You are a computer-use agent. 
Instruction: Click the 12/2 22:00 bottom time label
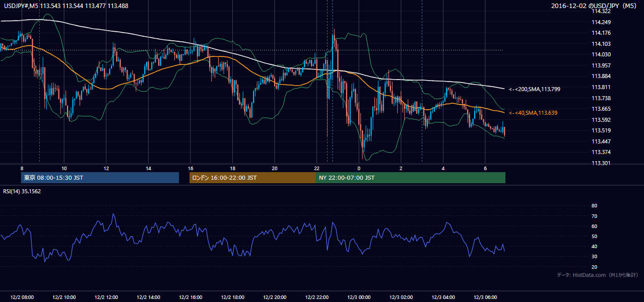(x=316, y=297)
